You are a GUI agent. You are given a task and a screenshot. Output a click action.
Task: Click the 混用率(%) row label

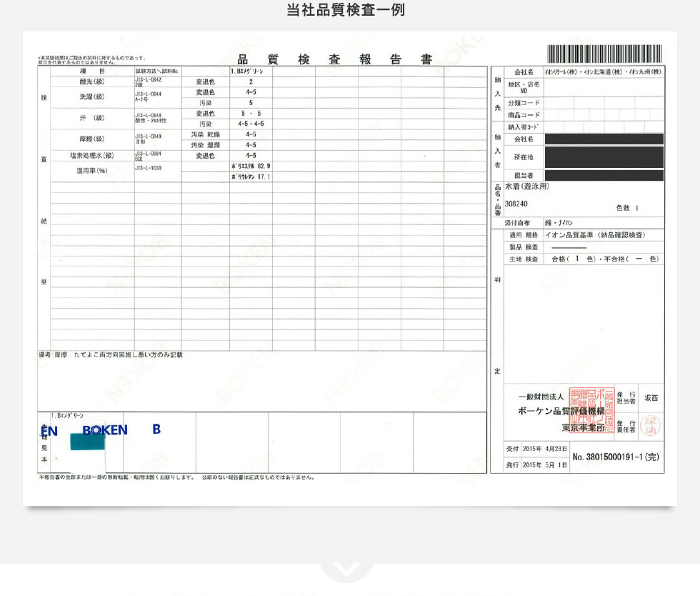click(x=92, y=171)
